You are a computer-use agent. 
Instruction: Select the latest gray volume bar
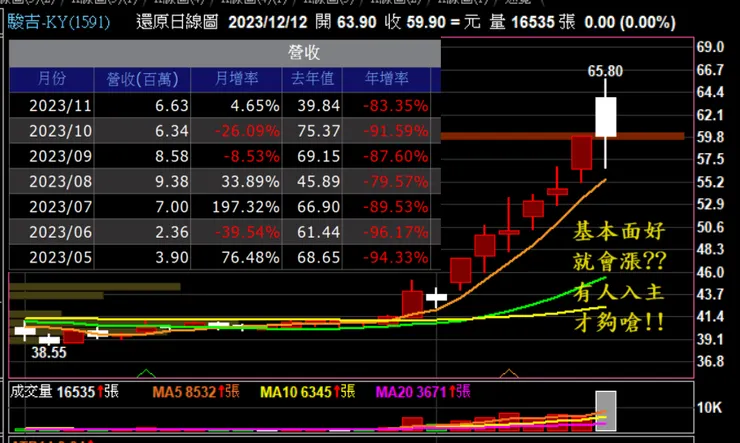(605, 410)
